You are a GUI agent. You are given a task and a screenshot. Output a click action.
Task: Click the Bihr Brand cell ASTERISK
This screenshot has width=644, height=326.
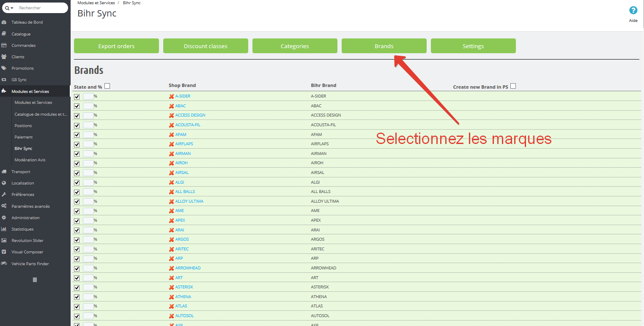320,287
